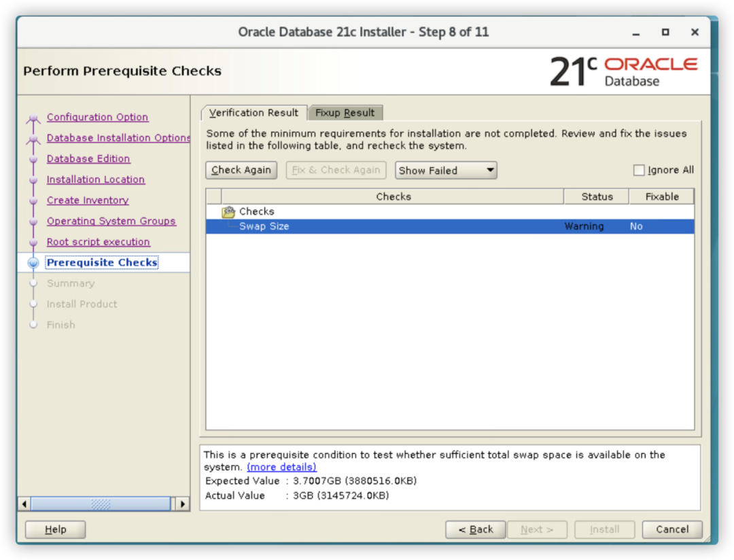
Task: Go to the Installation Location step
Action: tap(96, 179)
